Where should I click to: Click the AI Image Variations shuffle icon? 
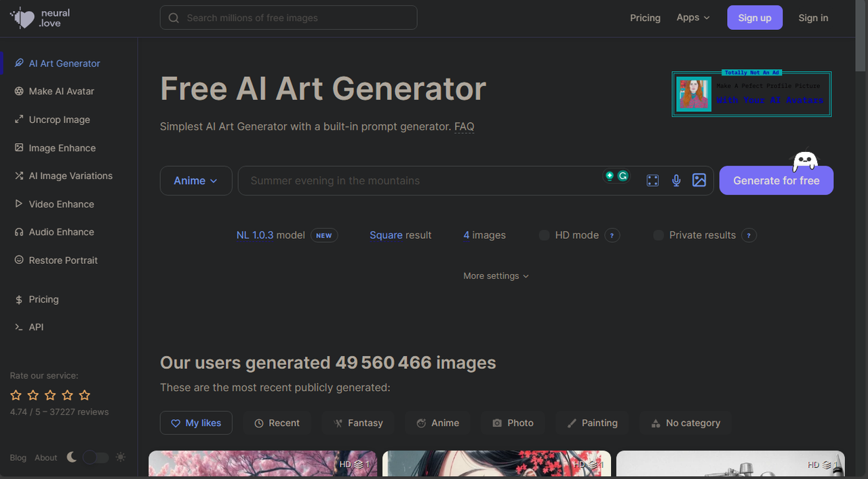(19, 176)
